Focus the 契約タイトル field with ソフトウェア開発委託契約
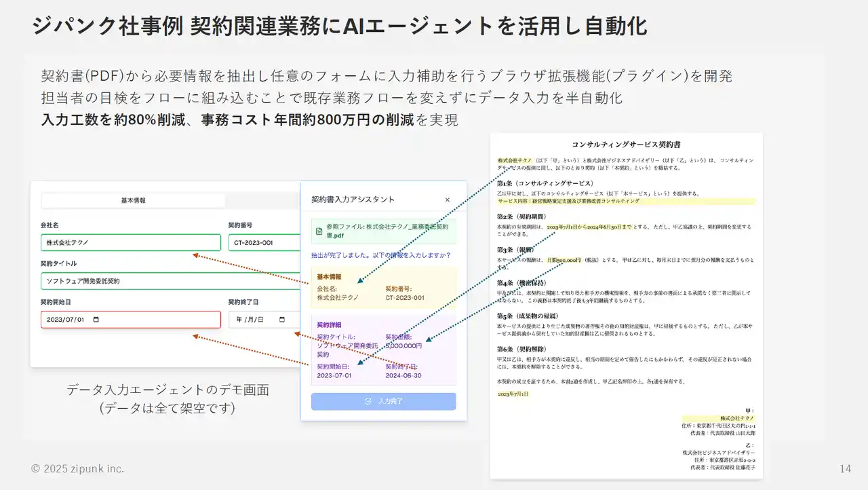 [x=170, y=280]
